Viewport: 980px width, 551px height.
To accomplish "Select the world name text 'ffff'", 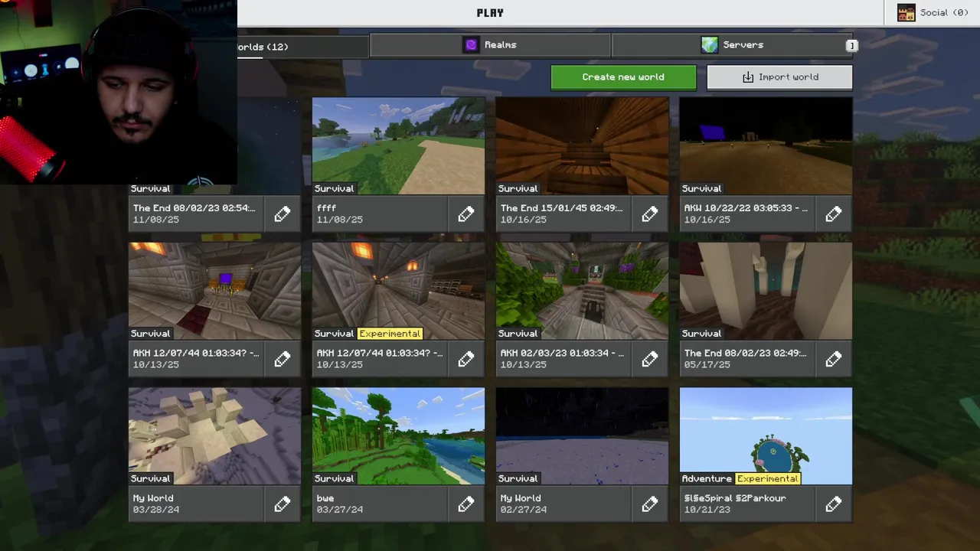I will tap(326, 208).
